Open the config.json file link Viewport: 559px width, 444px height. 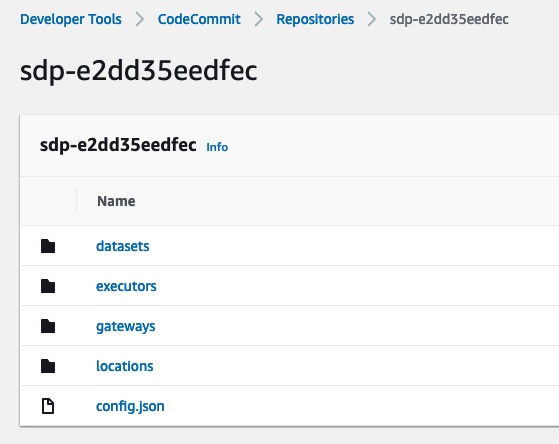130,406
